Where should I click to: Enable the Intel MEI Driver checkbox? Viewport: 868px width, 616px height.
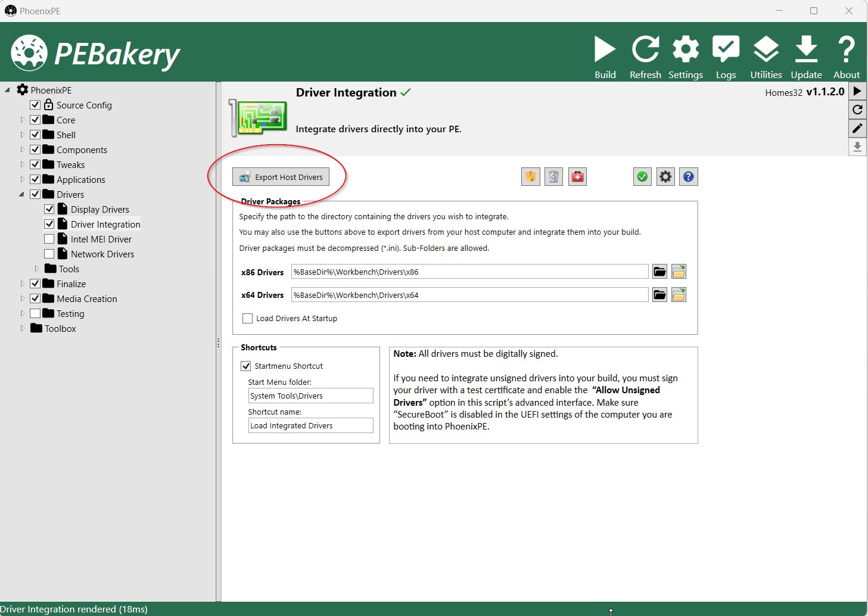pos(49,239)
